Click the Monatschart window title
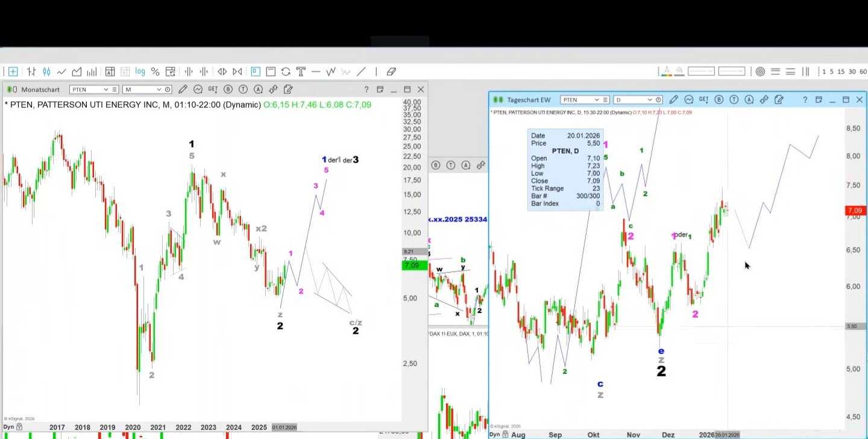The height and width of the screenshot is (439, 868). (x=40, y=90)
